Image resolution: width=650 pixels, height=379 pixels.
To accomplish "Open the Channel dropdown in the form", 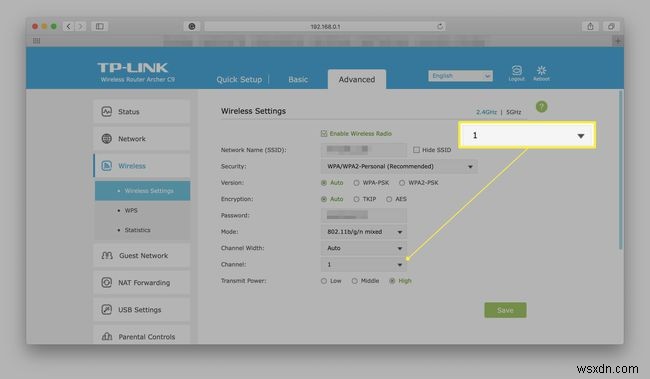I will coord(364,265).
